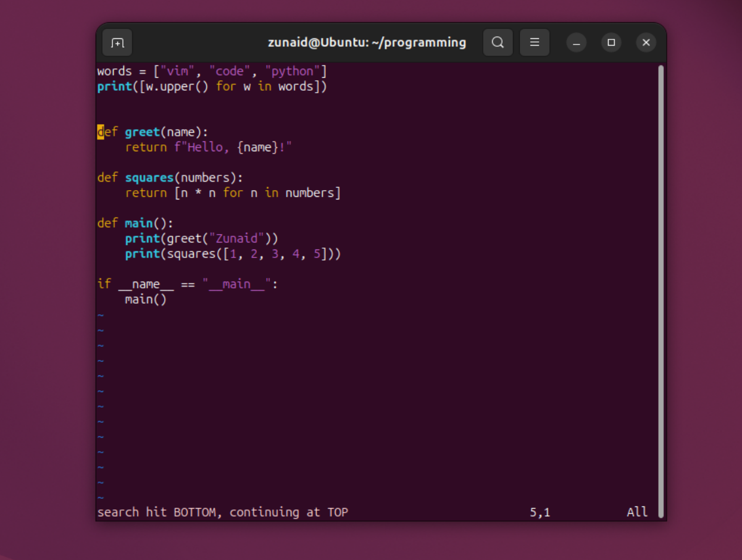Click the terminal search magnifier icon
This screenshot has width=742, height=560.
pyautogui.click(x=498, y=43)
